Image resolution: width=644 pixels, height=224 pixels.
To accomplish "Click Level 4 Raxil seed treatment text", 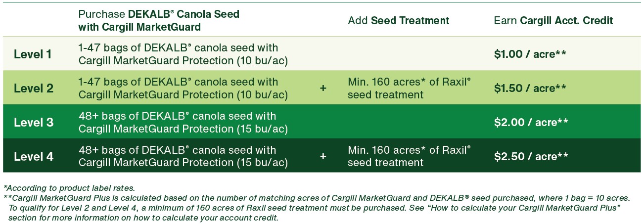I will coord(409,156).
